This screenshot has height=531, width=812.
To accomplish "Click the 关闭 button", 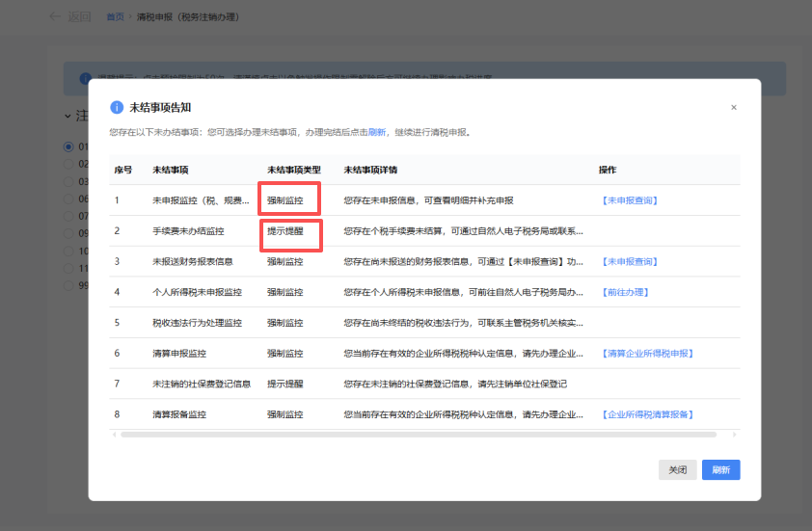I will pyautogui.click(x=677, y=470).
